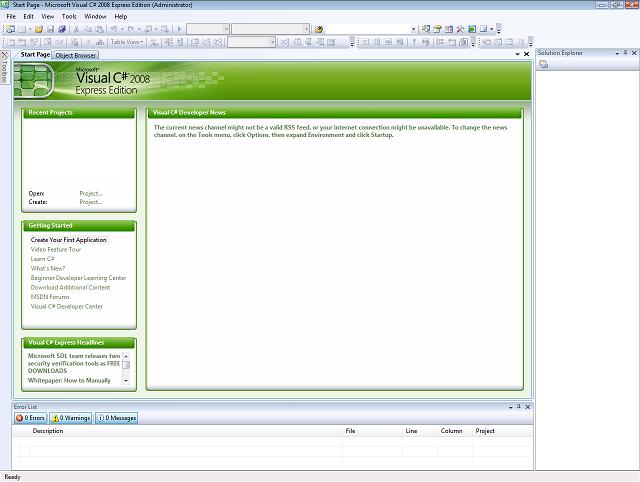Click the Create Project link
This screenshot has height=482, width=640.
point(91,202)
